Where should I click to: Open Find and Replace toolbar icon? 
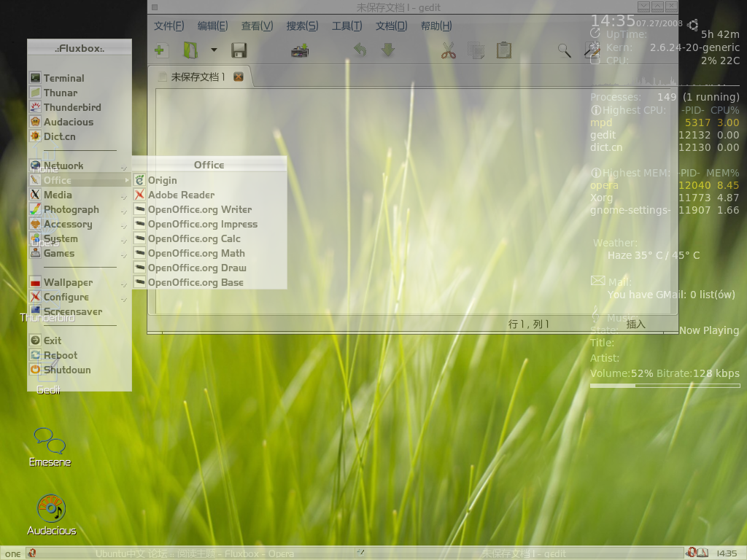click(592, 50)
